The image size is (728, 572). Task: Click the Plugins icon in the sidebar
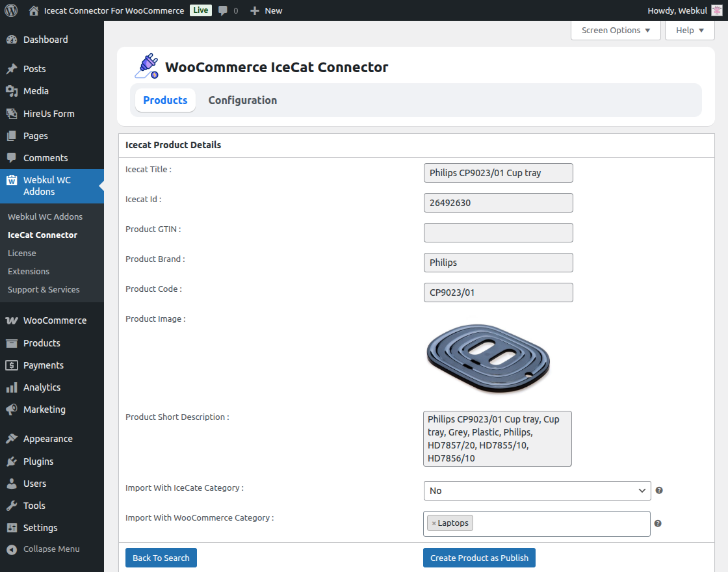pos(13,461)
